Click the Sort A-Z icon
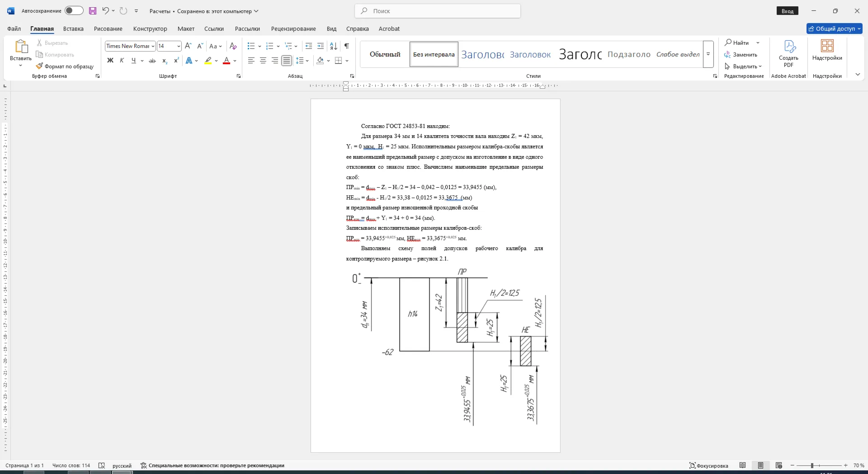The width and height of the screenshot is (868, 474). click(x=334, y=46)
